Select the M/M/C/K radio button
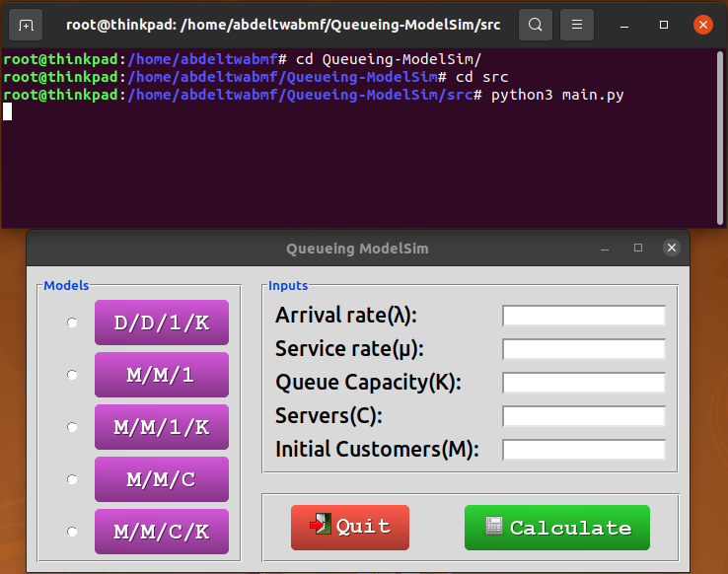The width and height of the screenshot is (728, 574). [x=72, y=532]
